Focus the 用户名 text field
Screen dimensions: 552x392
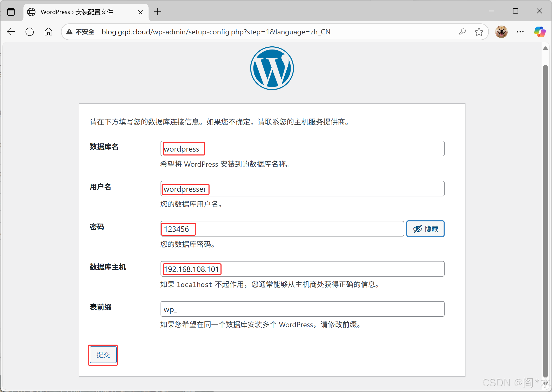click(x=302, y=189)
